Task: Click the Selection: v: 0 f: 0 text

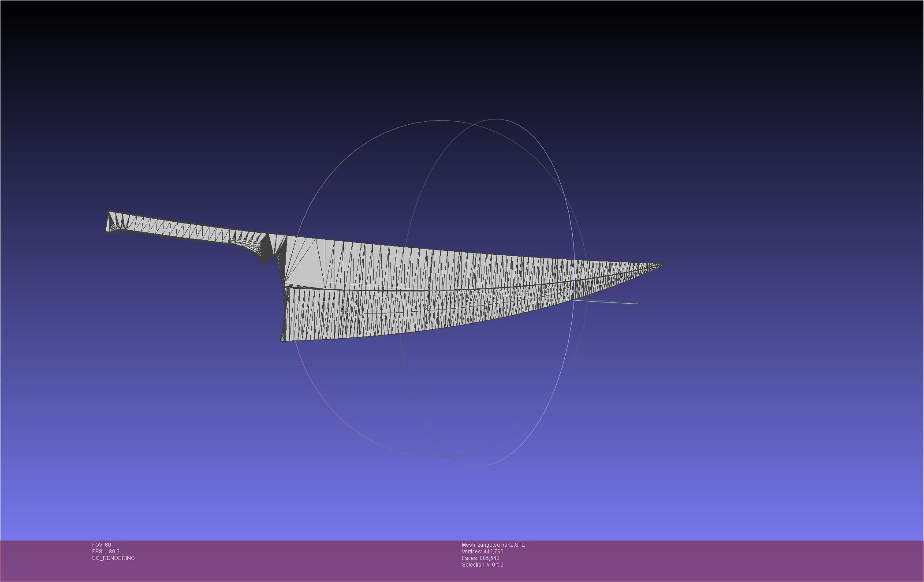Action: tap(483, 565)
